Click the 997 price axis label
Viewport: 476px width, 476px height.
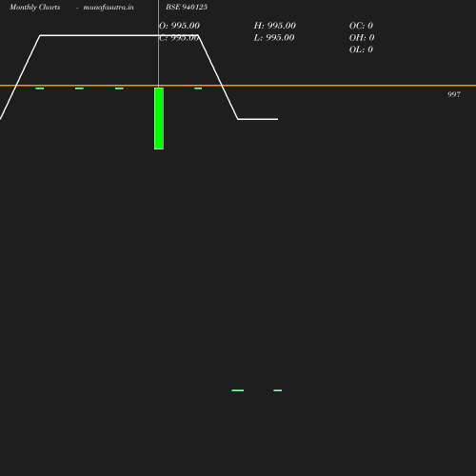[x=454, y=94]
